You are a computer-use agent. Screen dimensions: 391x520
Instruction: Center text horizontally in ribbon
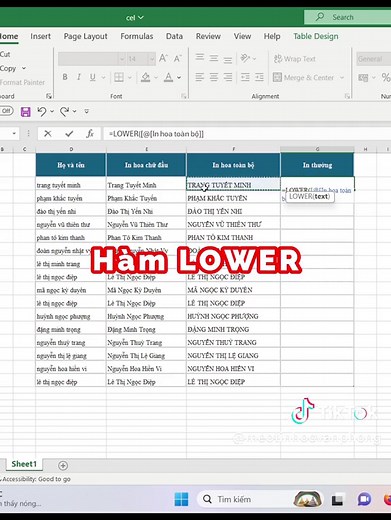click(x=214, y=78)
